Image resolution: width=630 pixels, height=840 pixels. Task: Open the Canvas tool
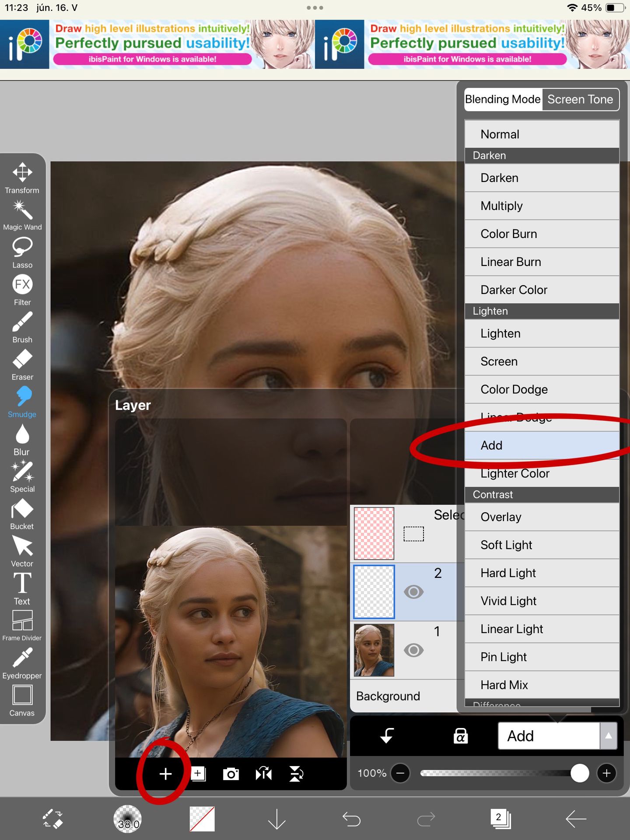coord(22,701)
